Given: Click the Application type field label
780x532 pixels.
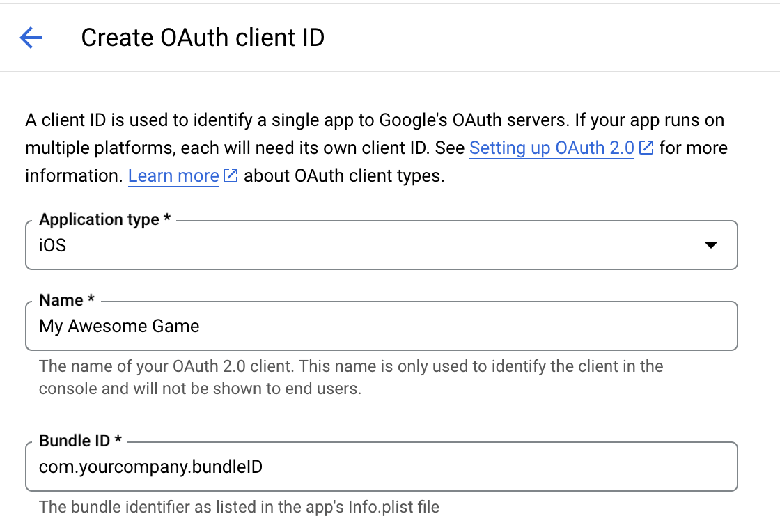Looking at the screenshot, I should pos(104,220).
